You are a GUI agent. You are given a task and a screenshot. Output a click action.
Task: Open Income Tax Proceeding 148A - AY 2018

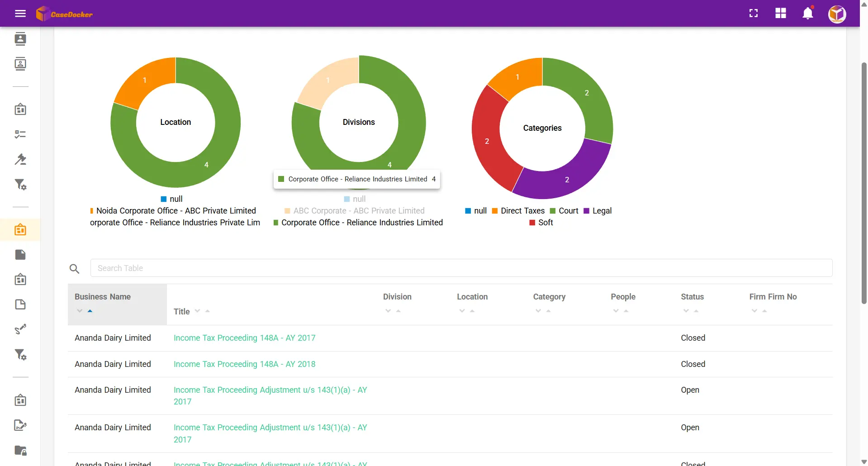click(245, 364)
